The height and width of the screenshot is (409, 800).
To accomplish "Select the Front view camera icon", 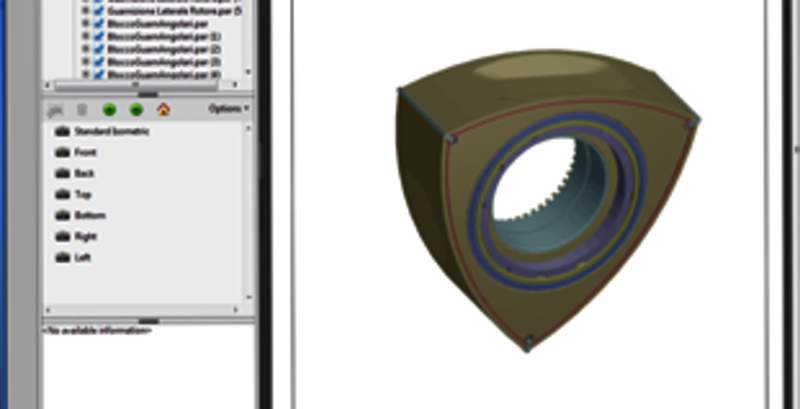I will click(62, 152).
